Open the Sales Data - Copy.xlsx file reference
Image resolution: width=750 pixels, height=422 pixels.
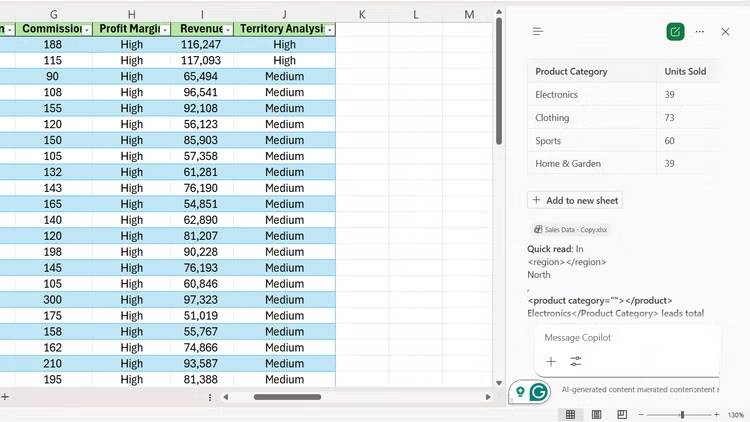tap(571, 229)
